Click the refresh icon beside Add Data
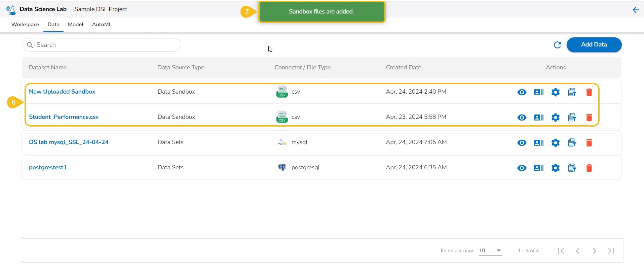 tap(557, 45)
